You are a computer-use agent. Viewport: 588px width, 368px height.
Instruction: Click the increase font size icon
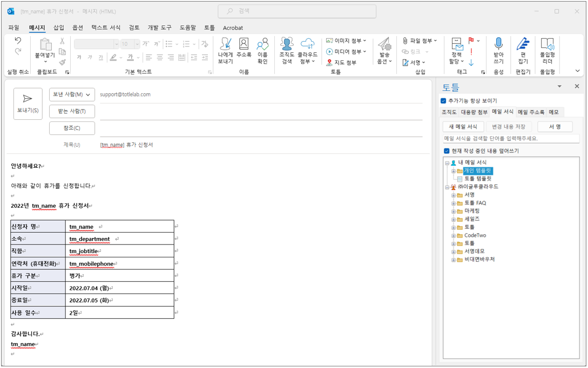[x=146, y=44]
